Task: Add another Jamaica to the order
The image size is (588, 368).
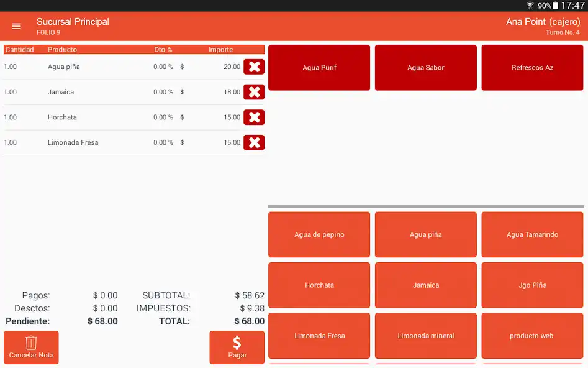Action: click(425, 285)
